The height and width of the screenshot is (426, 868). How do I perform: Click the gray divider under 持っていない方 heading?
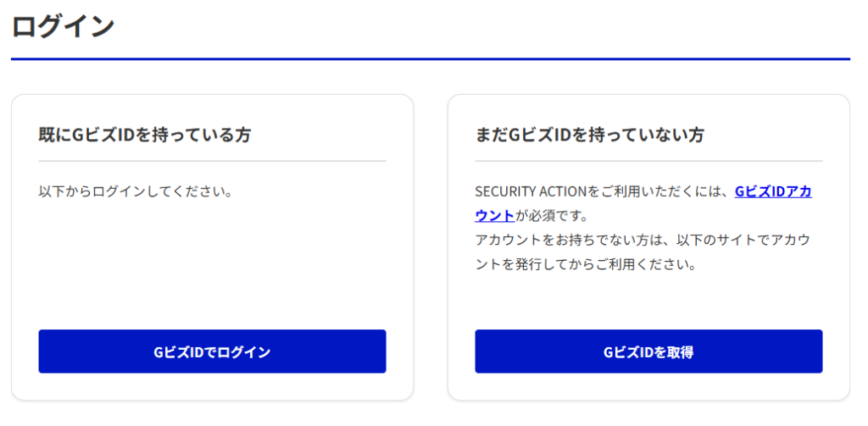tap(648, 161)
